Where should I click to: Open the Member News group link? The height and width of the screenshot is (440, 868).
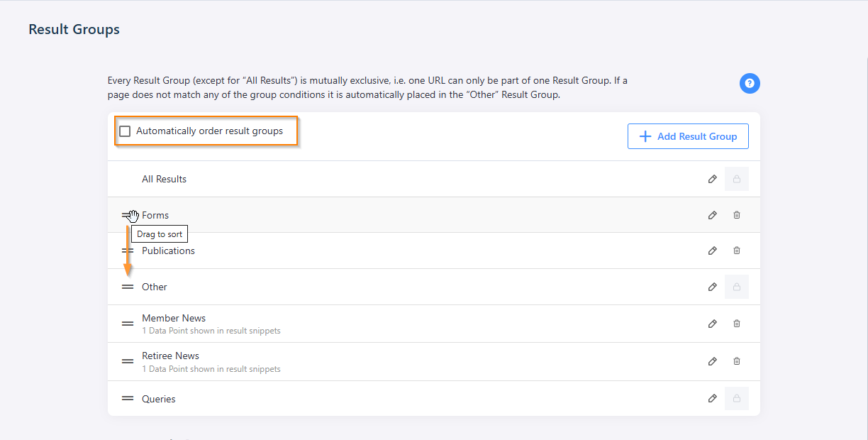[174, 318]
